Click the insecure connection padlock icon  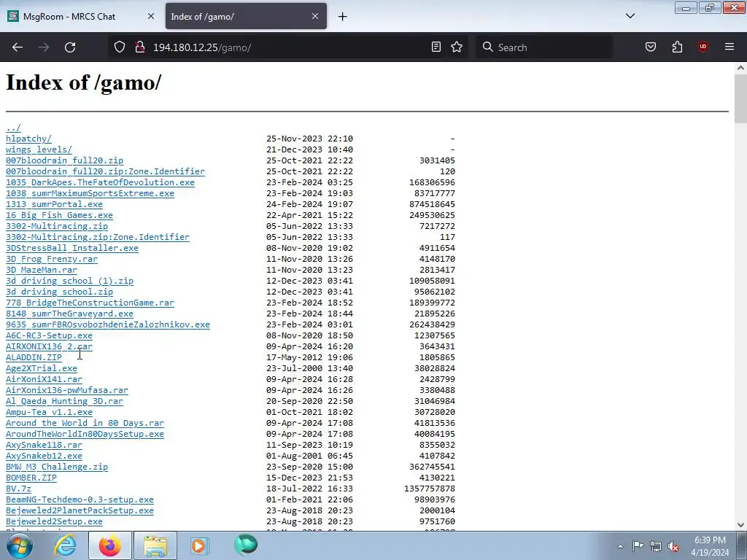(x=139, y=47)
